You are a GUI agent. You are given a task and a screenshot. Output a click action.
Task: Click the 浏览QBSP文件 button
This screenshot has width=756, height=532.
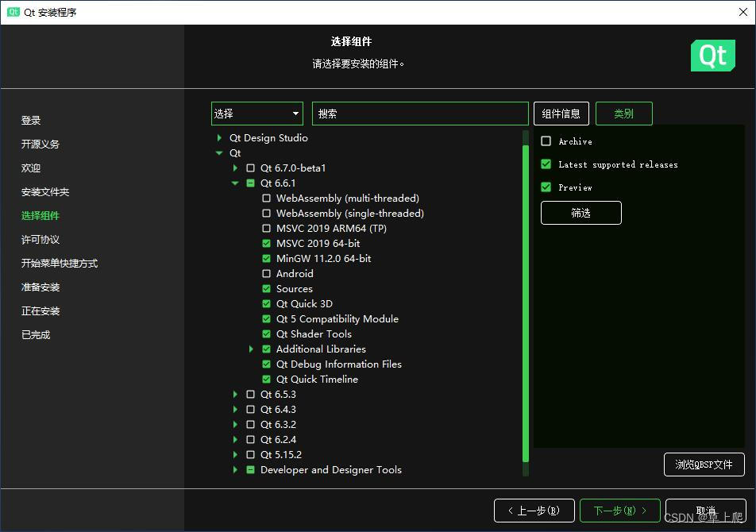[x=704, y=465]
